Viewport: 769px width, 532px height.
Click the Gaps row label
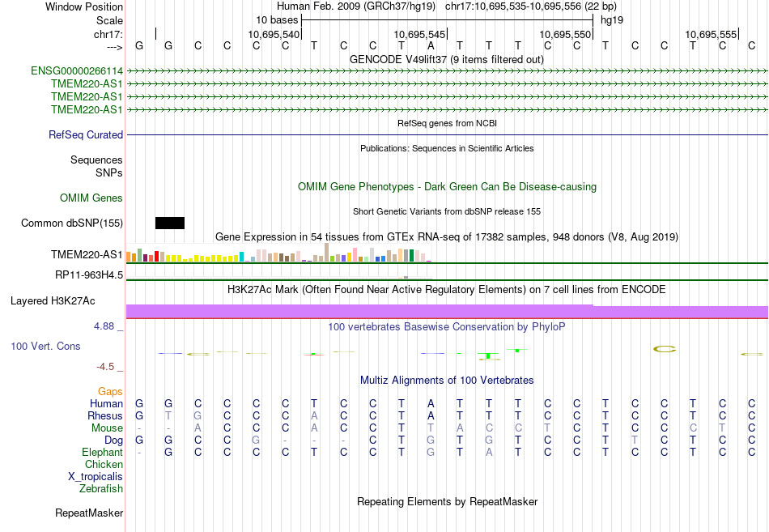point(110,392)
